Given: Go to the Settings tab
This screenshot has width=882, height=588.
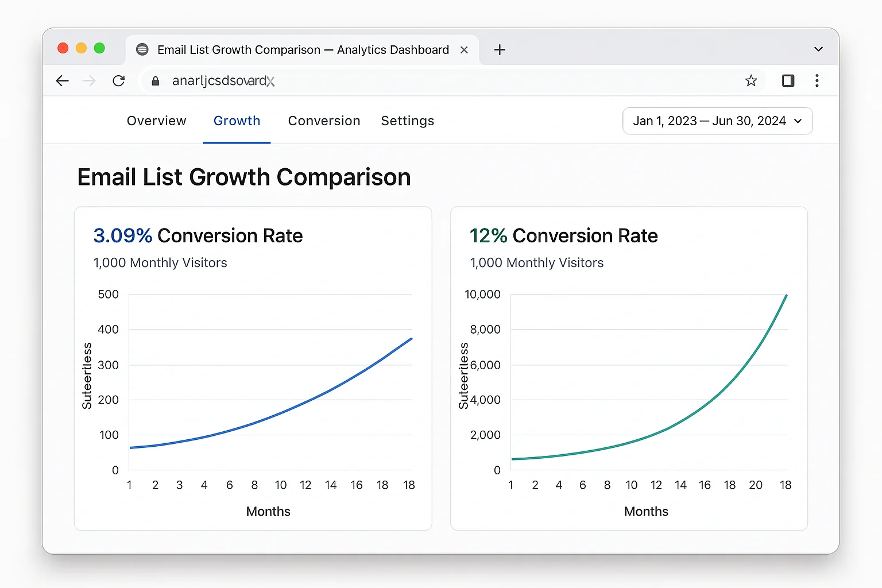Looking at the screenshot, I should coord(407,121).
